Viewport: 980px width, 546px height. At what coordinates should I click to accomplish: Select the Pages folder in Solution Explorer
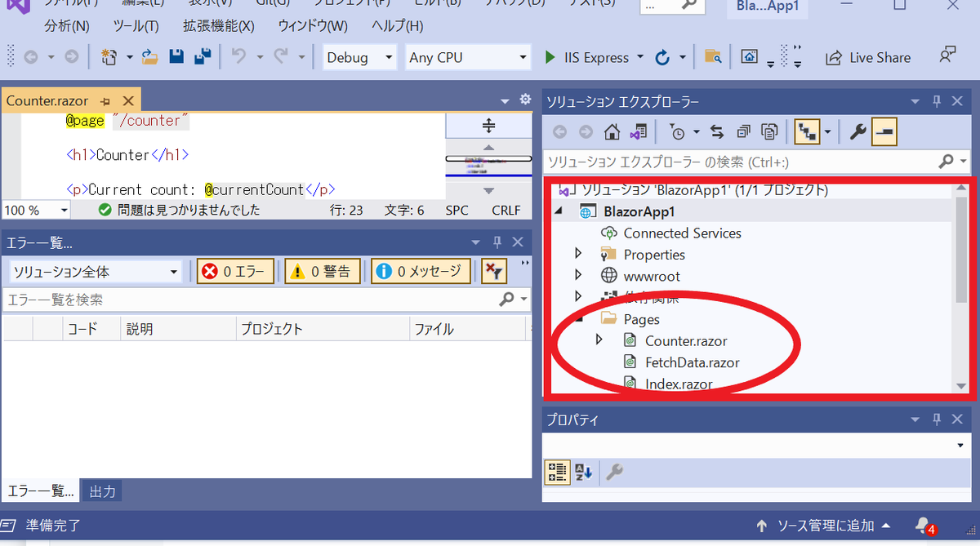(641, 319)
